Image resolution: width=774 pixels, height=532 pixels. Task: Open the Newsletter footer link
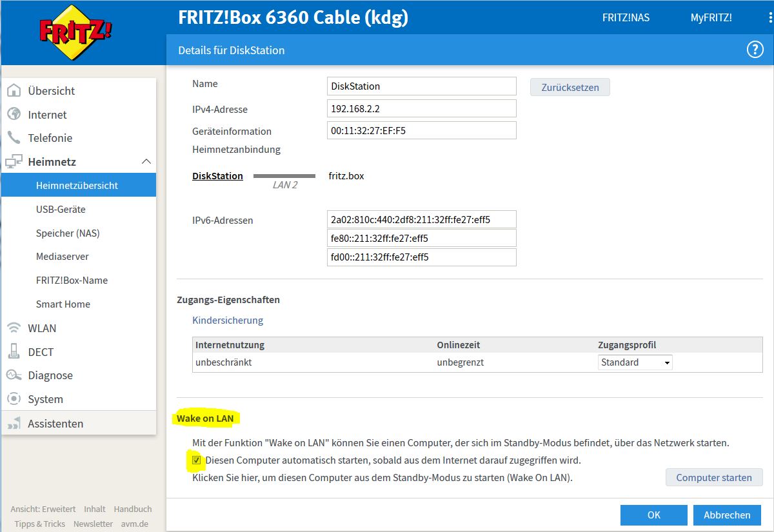click(x=93, y=524)
